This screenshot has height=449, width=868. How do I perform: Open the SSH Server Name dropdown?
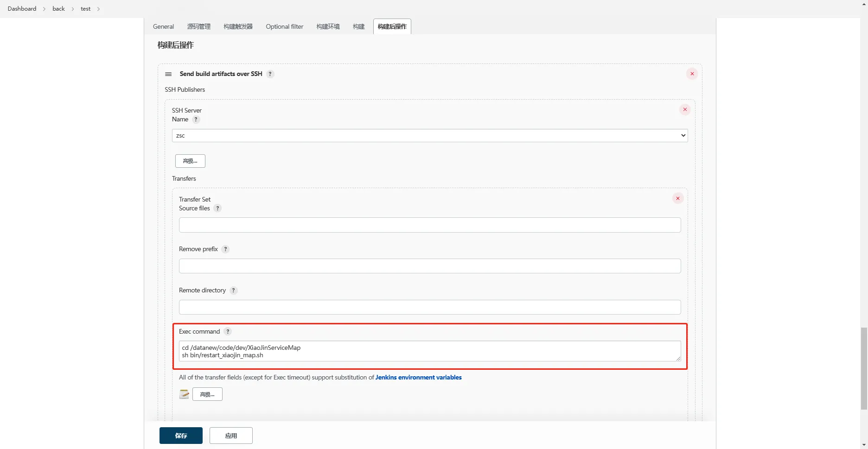click(429, 136)
